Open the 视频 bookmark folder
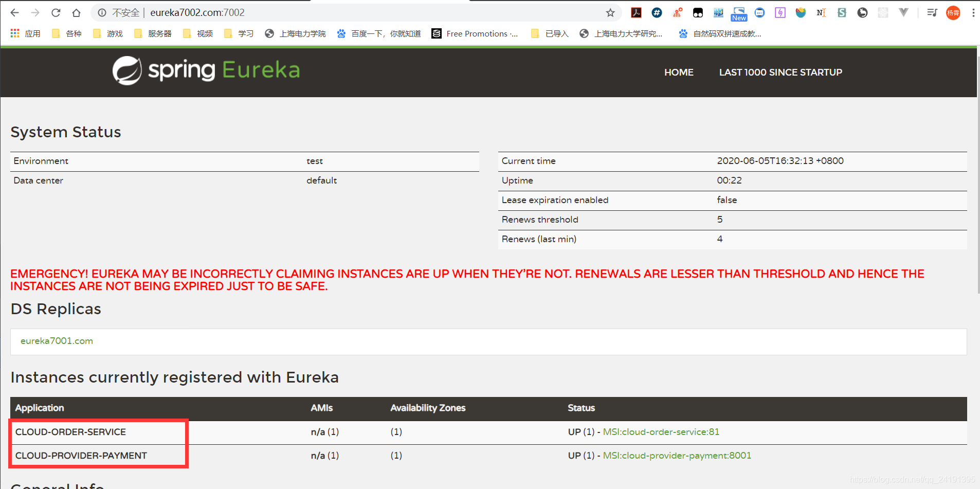The width and height of the screenshot is (980, 489). [x=198, y=33]
